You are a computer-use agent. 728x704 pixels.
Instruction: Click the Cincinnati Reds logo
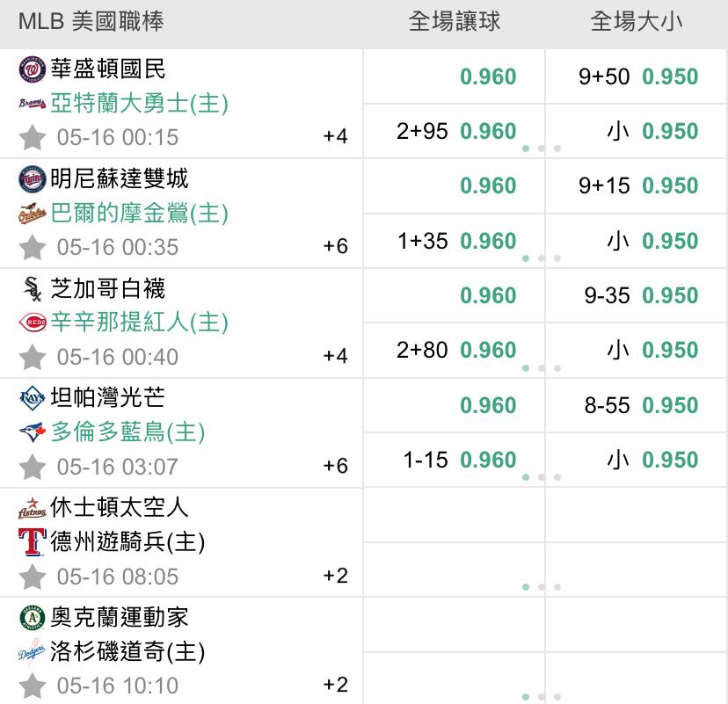pos(32,322)
